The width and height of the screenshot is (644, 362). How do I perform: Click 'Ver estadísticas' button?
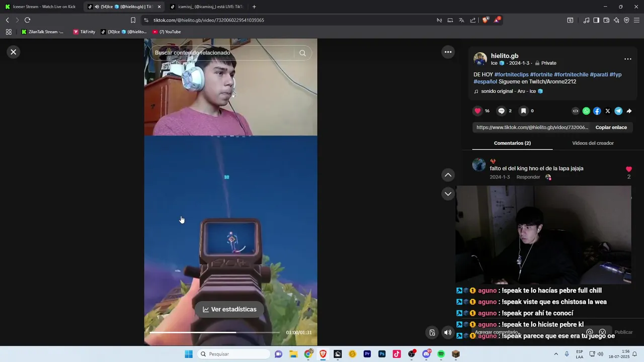pyautogui.click(x=229, y=309)
